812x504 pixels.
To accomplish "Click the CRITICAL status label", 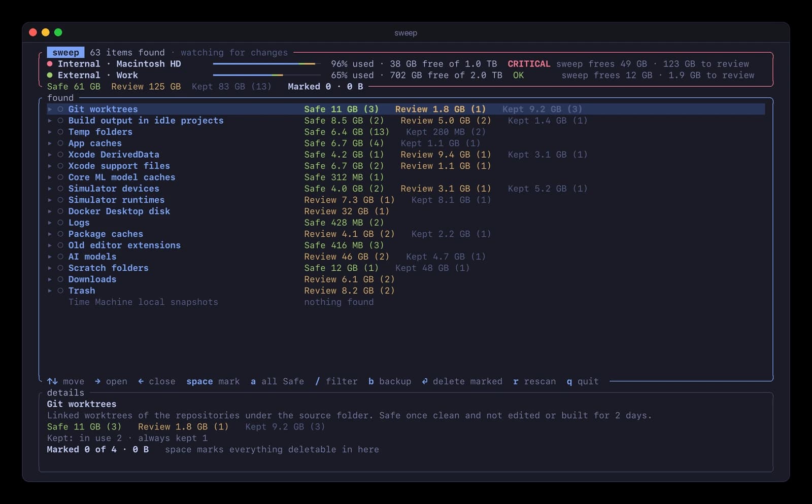I will point(529,64).
